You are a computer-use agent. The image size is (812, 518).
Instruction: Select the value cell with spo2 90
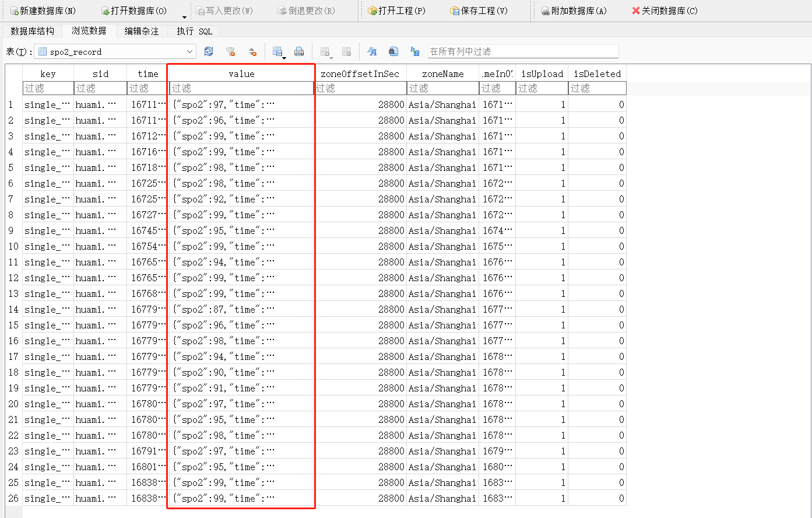(241, 372)
